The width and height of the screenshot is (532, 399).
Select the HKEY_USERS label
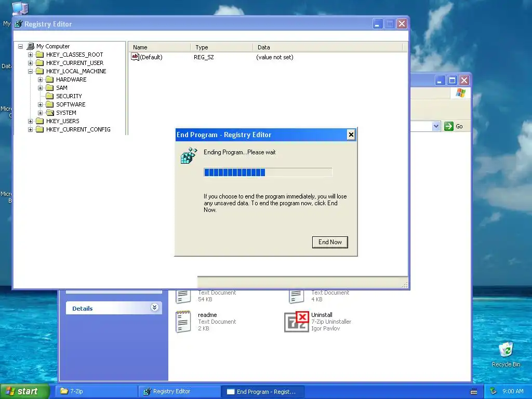pyautogui.click(x=63, y=121)
